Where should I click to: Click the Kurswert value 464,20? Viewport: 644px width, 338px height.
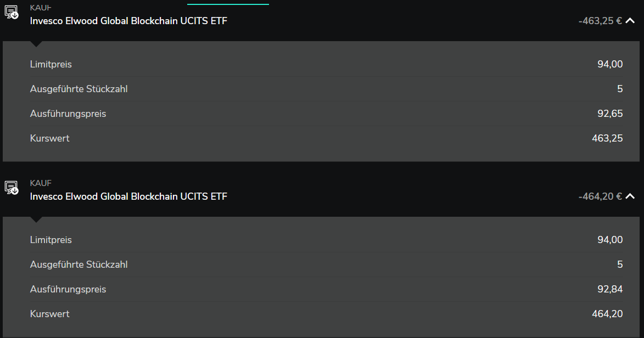pos(607,314)
